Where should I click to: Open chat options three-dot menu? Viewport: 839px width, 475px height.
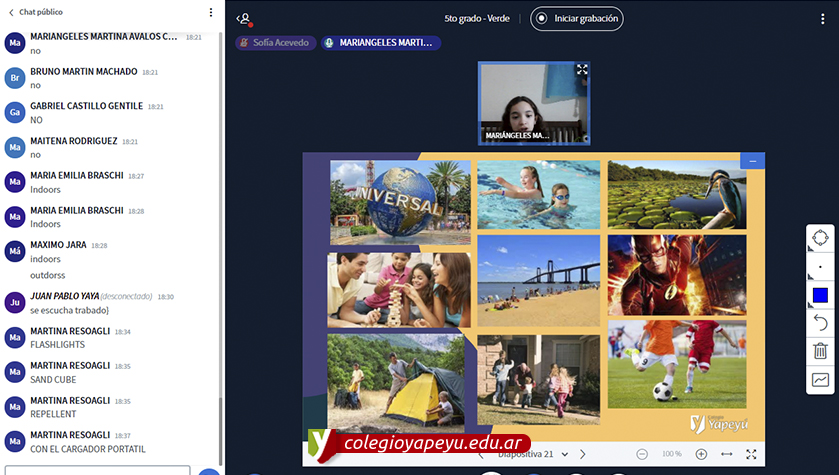pos(210,12)
